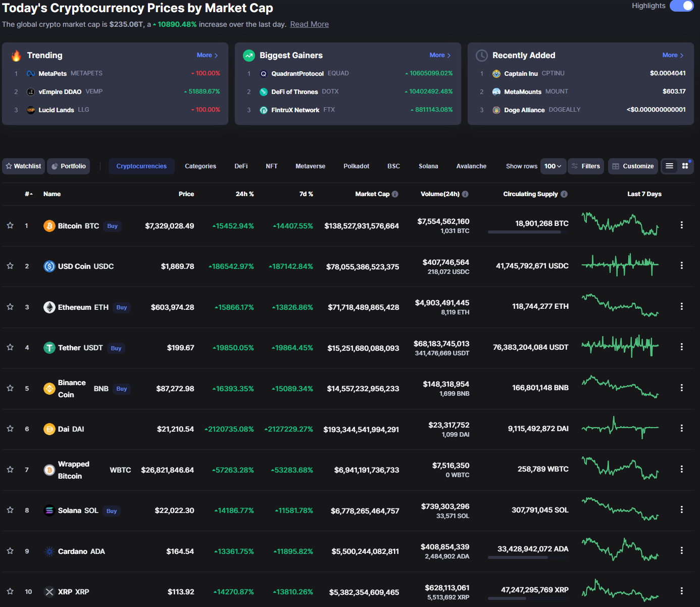Switch to the Categories tab
The height and width of the screenshot is (607, 700).
coord(201,166)
